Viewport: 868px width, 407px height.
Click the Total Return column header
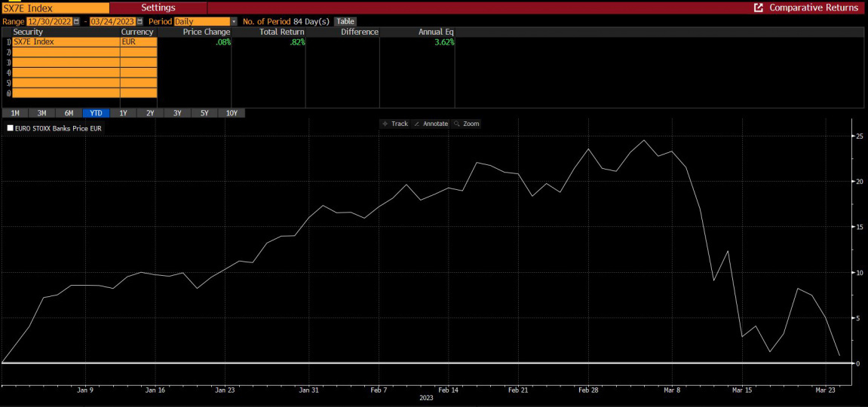[282, 32]
